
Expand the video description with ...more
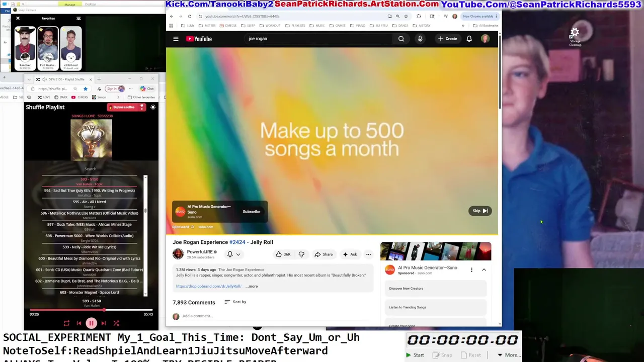pyautogui.click(x=252, y=286)
